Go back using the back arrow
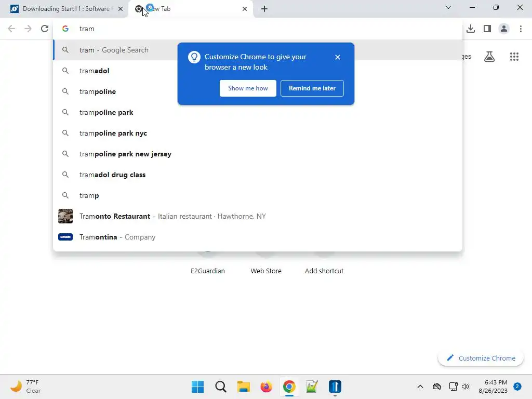The image size is (532, 399). click(11, 29)
